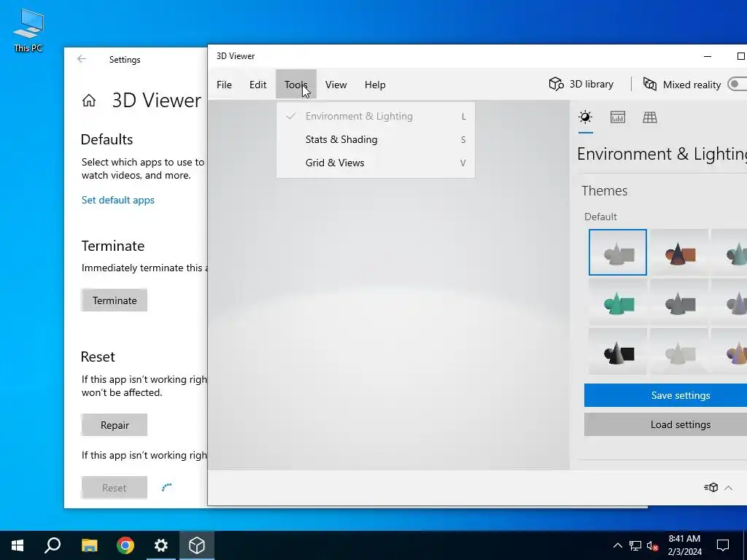Expand the bottom bar chevron up
Viewport: 747px width, 560px height.
(729, 488)
